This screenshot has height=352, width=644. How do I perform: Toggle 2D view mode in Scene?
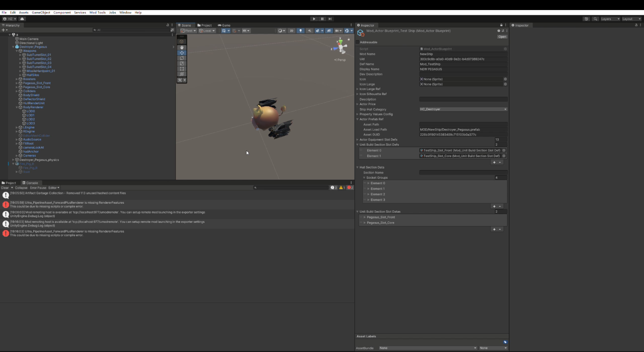pos(291,31)
